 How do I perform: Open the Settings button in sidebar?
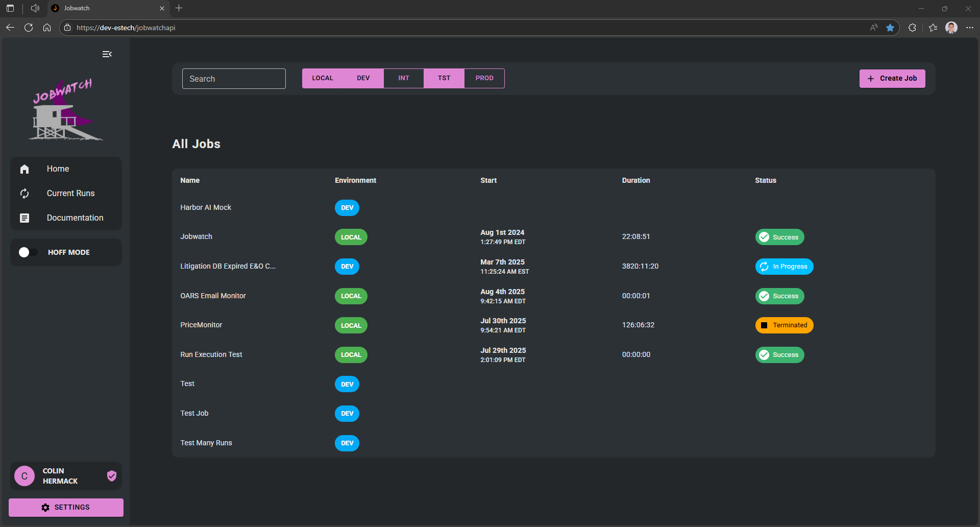(66, 507)
